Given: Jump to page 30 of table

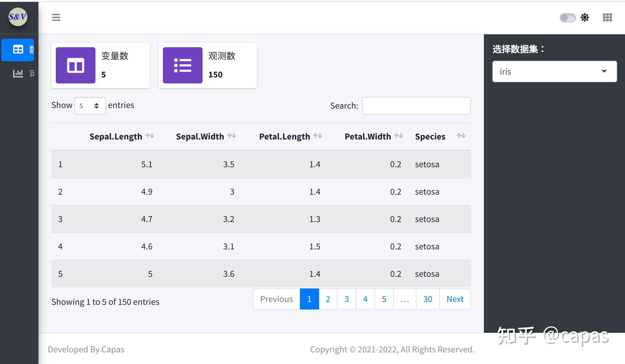Looking at the screenshot, I should pos(427,299).
